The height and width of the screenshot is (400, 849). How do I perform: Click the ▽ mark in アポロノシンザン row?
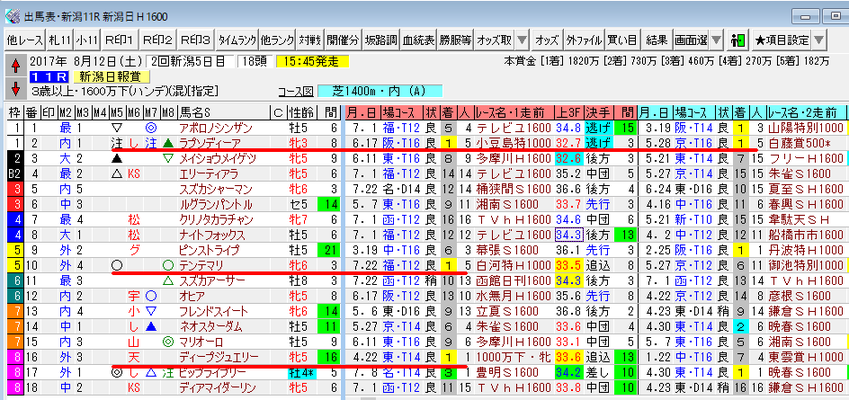(115, 128)
